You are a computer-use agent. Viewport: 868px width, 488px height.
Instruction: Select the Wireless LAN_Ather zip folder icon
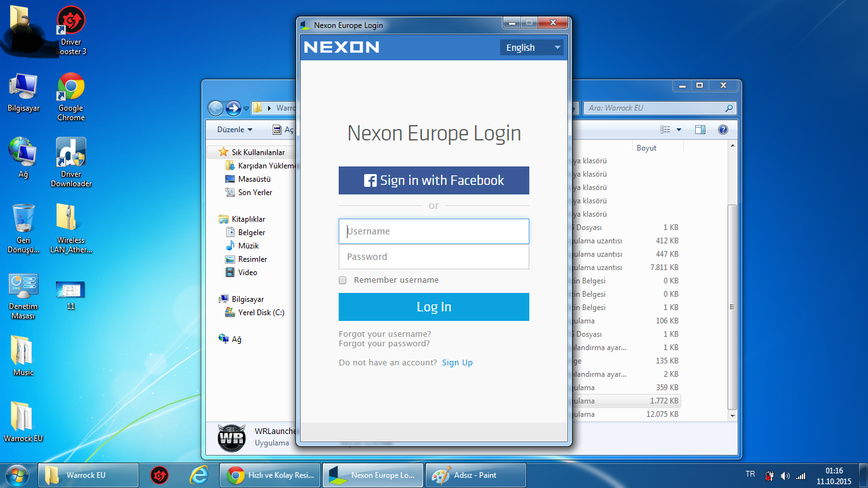click(x=71, y=229)
